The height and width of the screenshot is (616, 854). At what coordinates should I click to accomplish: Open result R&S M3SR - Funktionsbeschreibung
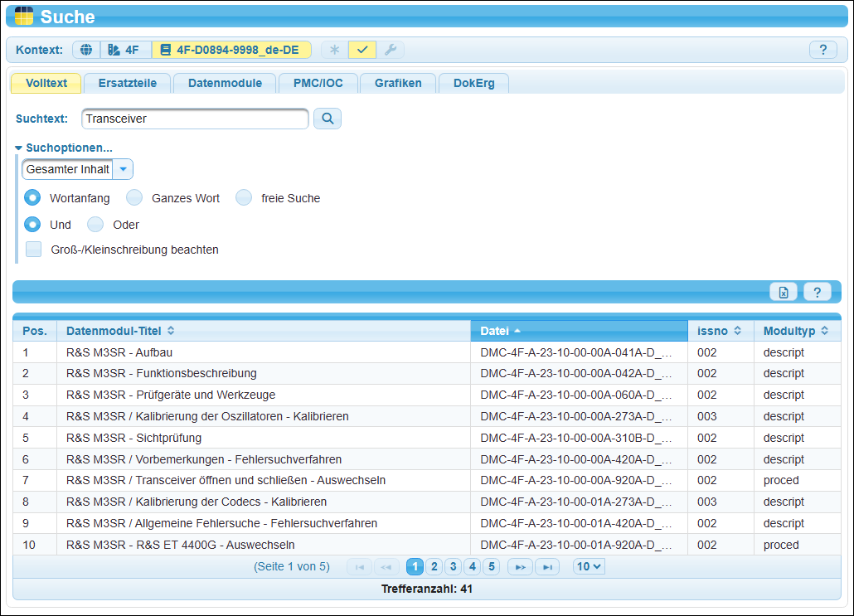click(x=161, y=374)
